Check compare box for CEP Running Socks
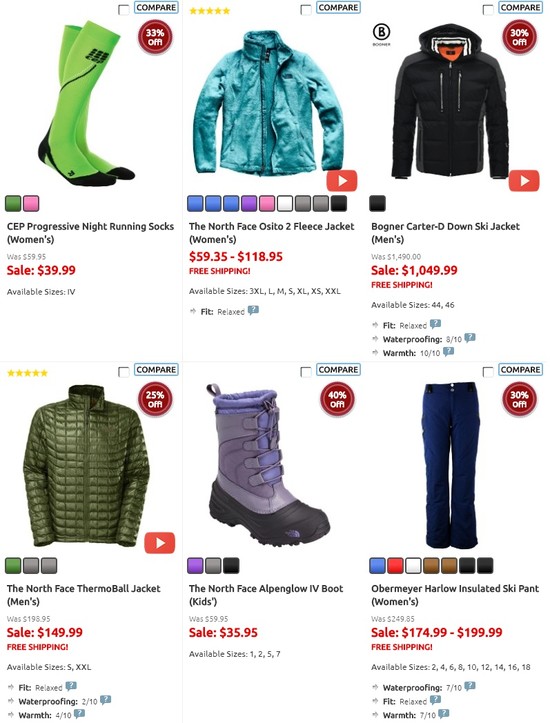The width and height of the screenshot is (550, 723). [124, 9]
